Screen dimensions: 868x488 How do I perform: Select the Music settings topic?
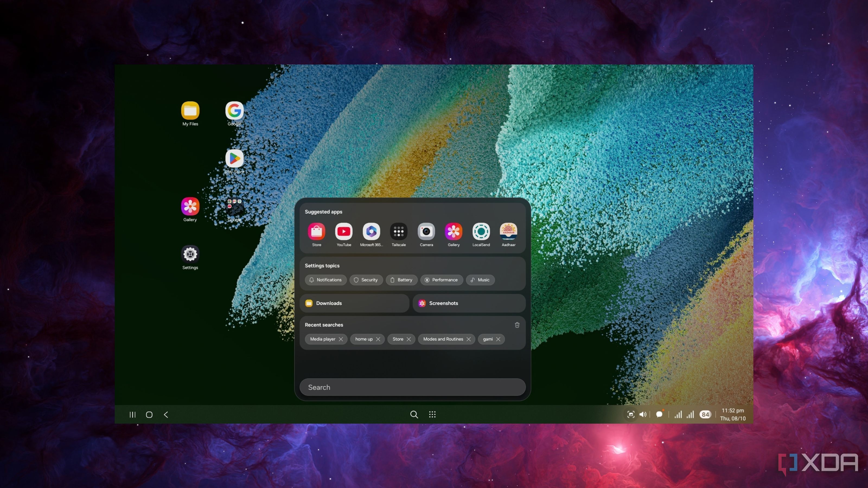[x=480, y=280]
